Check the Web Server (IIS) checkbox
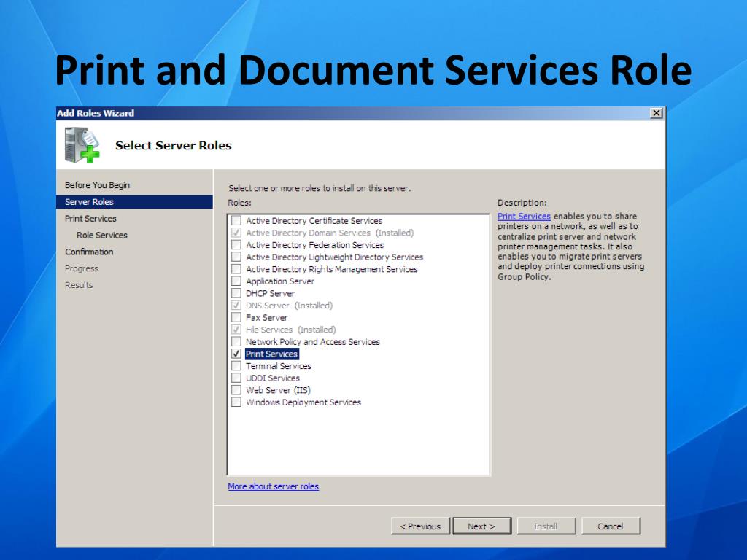The height and width of the screenshot is (560, 747). [x=236, y=390]
